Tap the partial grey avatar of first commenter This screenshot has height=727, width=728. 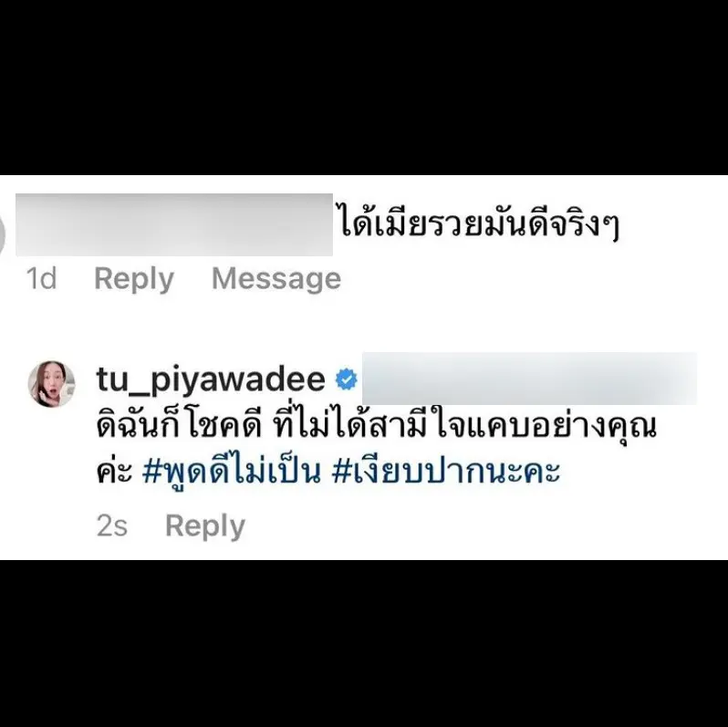[3, 236]
